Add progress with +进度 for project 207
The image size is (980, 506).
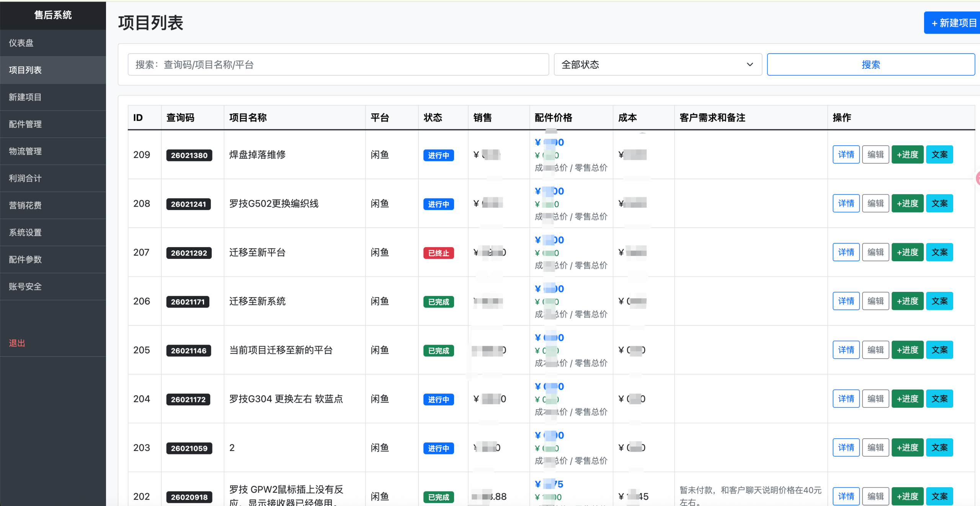click(907, 252)
